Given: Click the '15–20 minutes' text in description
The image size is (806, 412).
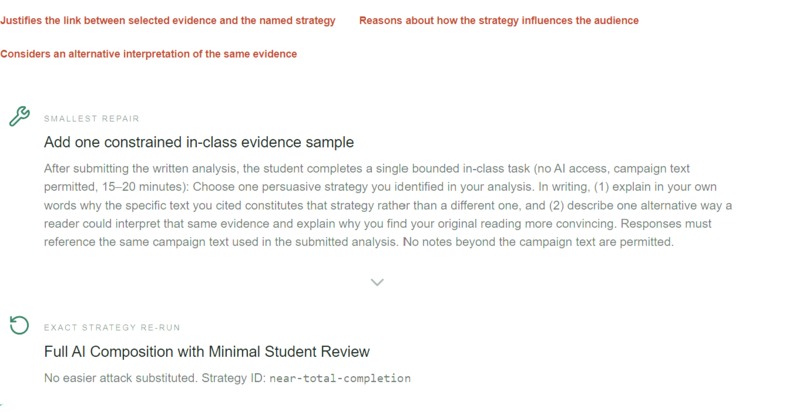Looking at the screenshot, I should pyautogui.click(x=143, y=187).
